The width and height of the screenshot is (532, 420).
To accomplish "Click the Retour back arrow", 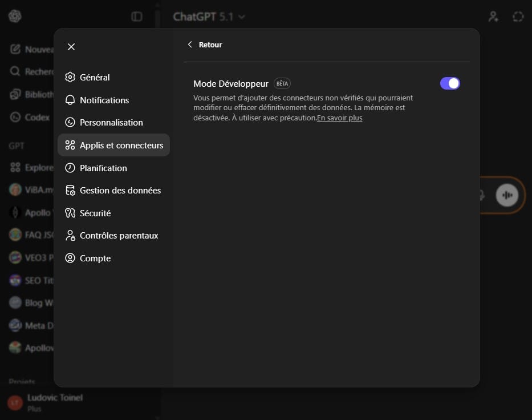I will 190,45.
